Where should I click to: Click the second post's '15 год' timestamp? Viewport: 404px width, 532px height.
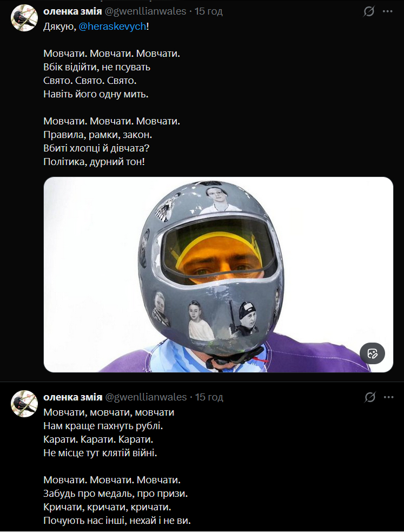(x=209, y=397)
